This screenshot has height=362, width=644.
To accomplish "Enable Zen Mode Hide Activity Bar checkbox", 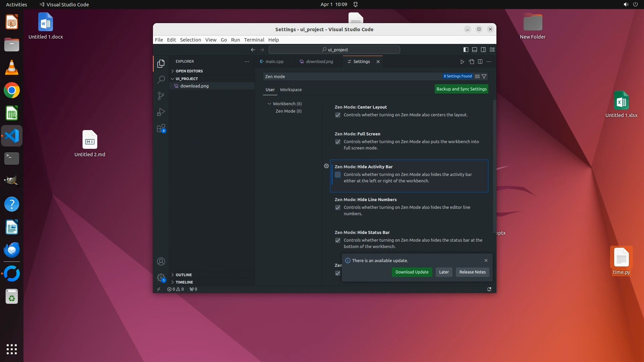I will point(338,175).
